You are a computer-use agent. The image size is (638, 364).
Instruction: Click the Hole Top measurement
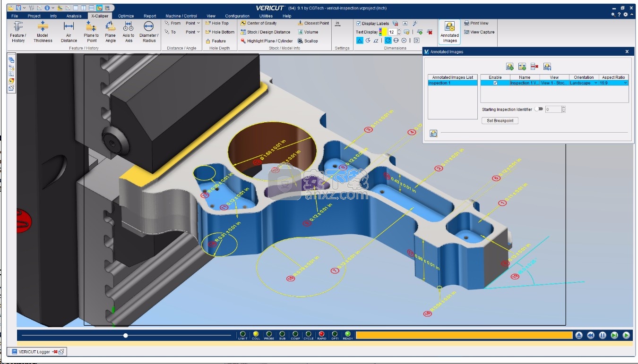click(x=217, y=23)
